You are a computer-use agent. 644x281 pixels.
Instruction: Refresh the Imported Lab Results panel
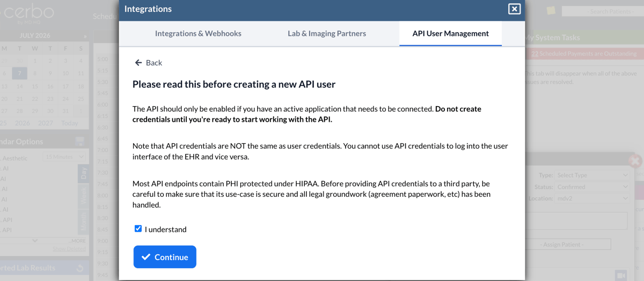80,268
